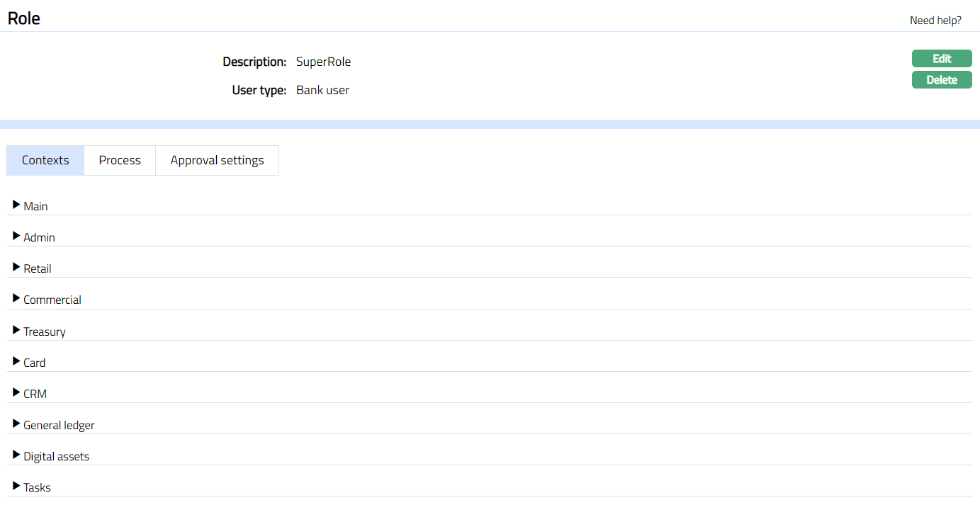Expand the Retail context group
This screenshot has width=980, height=505.
(17, 268)
